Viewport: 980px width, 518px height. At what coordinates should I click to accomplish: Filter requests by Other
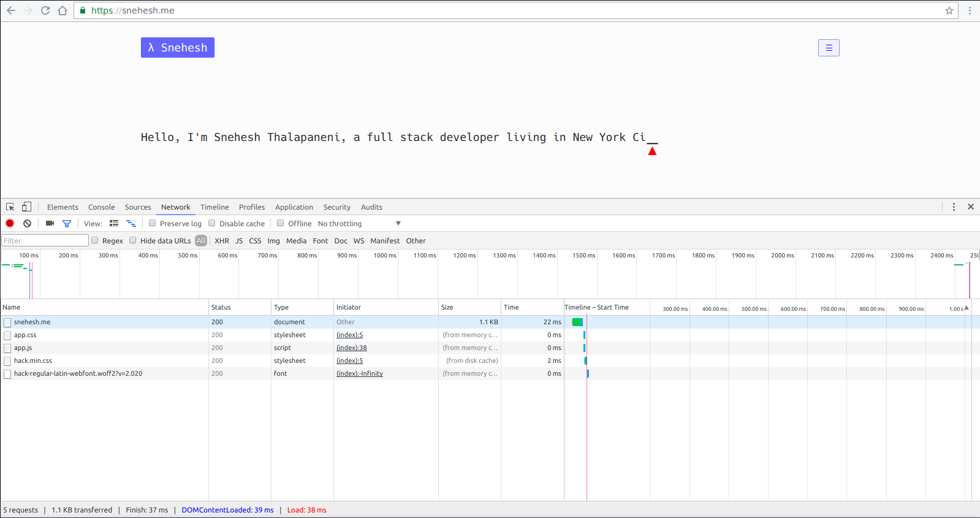point(416,241)
